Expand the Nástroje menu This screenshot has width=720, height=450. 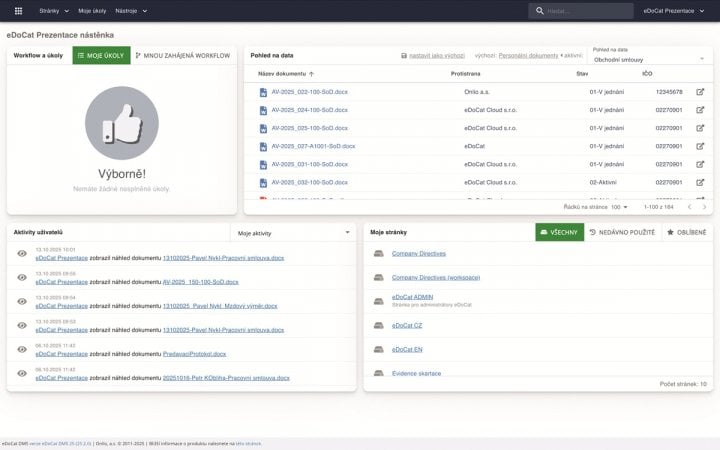click(x=131, y=11)
